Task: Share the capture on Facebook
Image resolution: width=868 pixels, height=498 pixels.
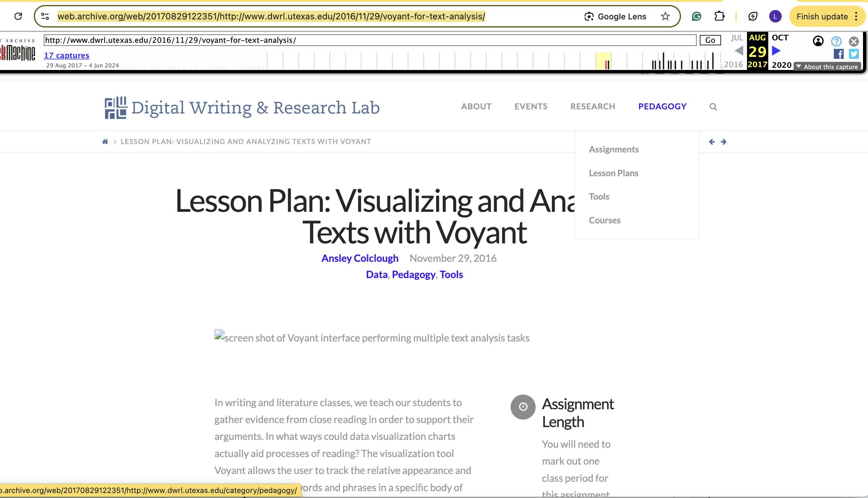Action: pyautogui.click(x=838, y=54)
